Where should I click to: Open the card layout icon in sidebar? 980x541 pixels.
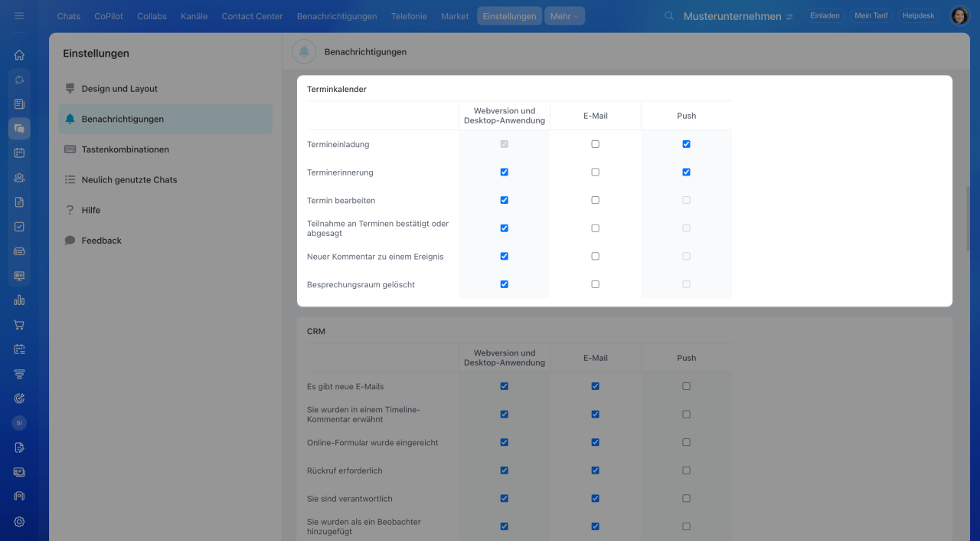19,472
